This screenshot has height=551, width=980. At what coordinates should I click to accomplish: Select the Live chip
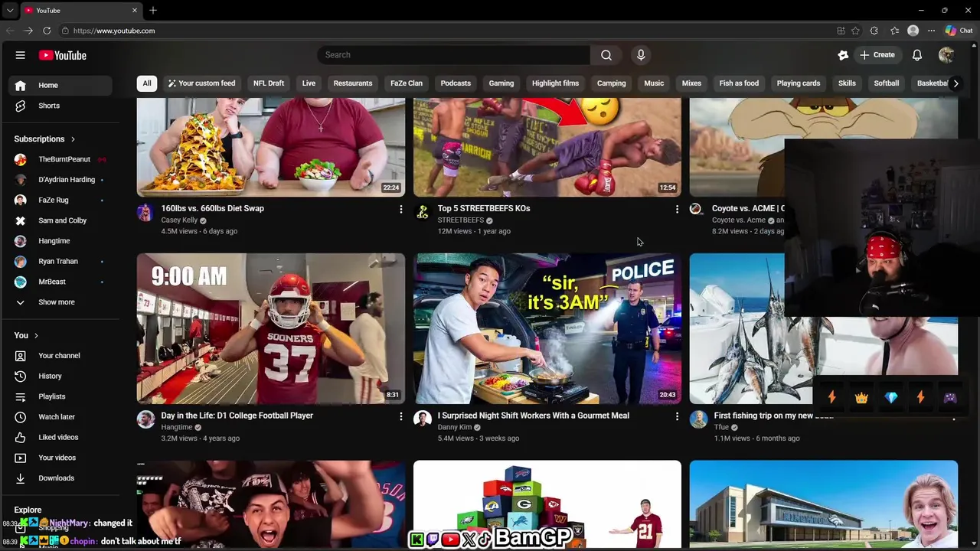[x=309, y=83]
